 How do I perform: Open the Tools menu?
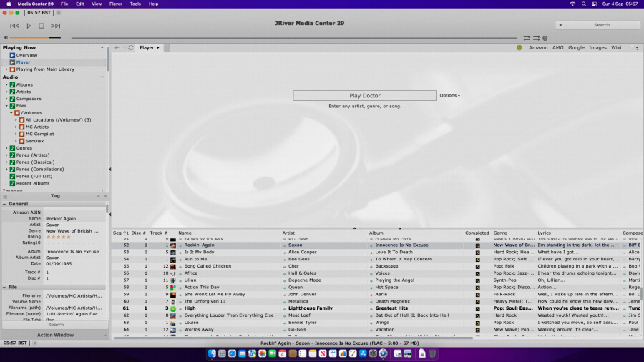(135, 4)
